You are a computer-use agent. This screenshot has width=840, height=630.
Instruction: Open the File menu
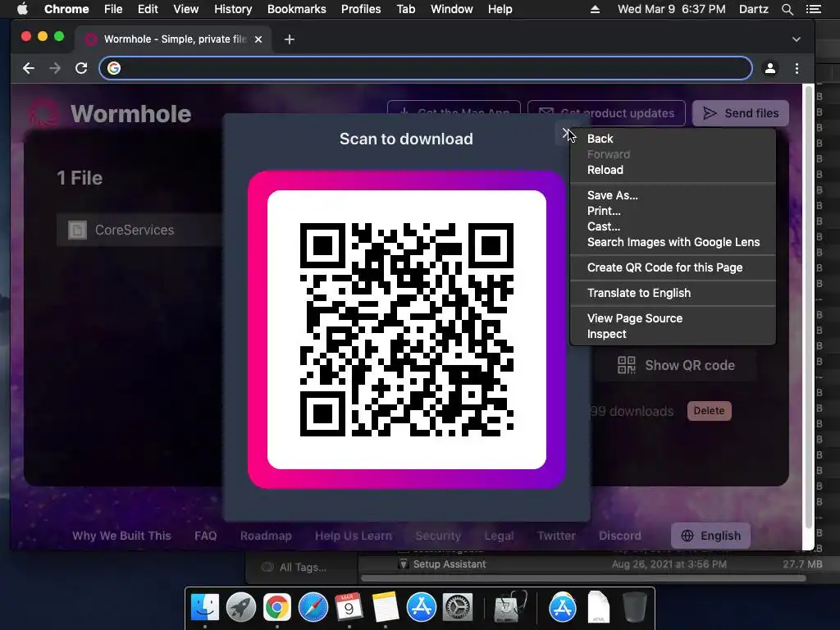coord(113,9)
